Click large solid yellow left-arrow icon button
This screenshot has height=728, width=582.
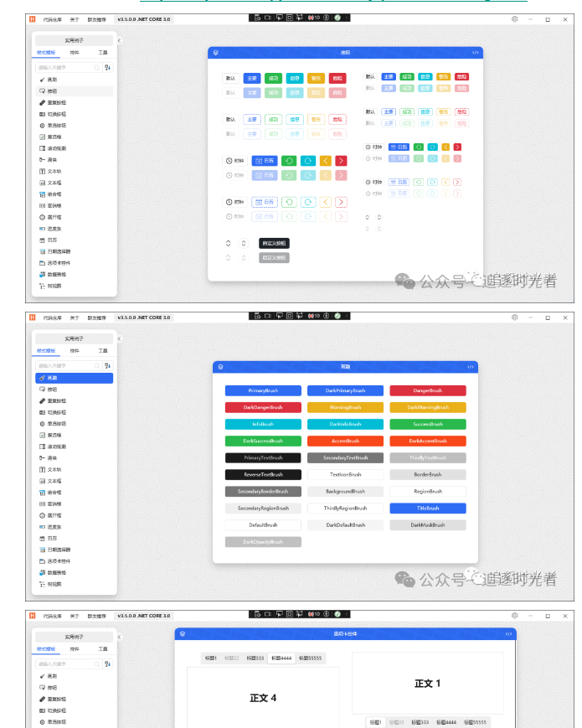click(x=326, y=161)
